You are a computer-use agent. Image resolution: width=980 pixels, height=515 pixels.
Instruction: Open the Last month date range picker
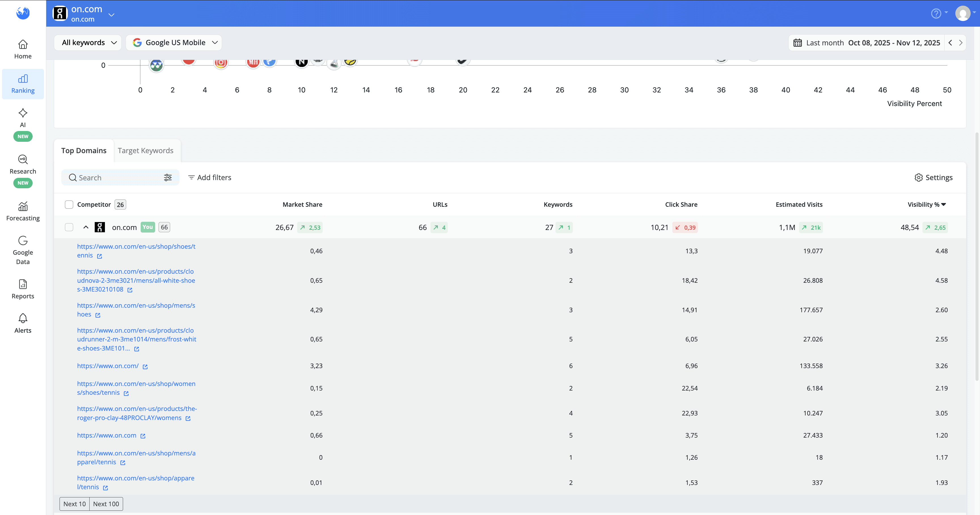pos(866,43)
